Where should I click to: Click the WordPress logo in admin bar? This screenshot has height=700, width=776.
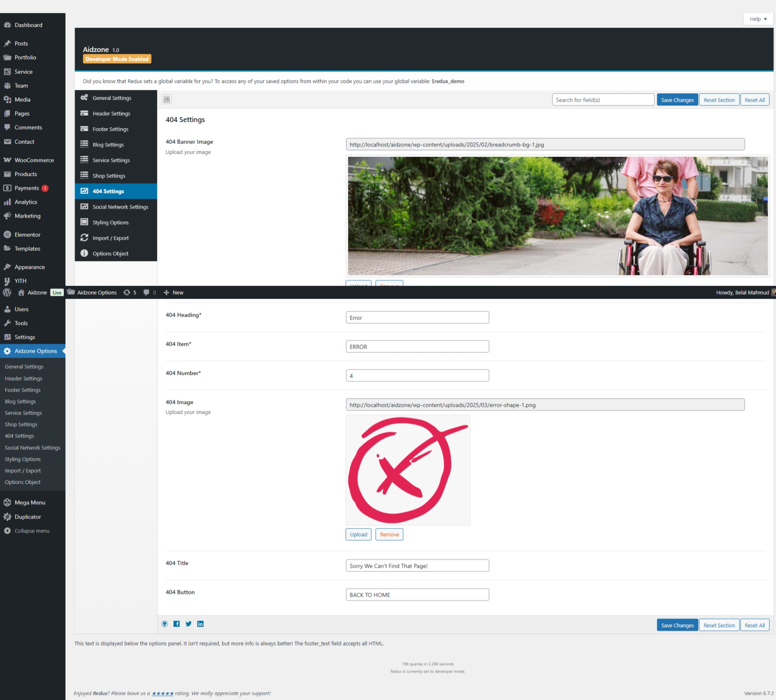[7, 293]
